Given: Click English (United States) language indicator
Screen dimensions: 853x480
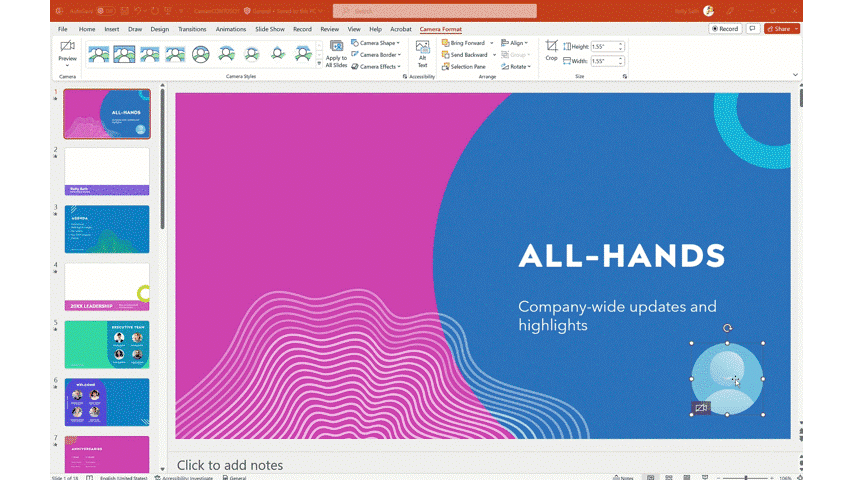Looking at the screenshot, I should pos(123,478).
